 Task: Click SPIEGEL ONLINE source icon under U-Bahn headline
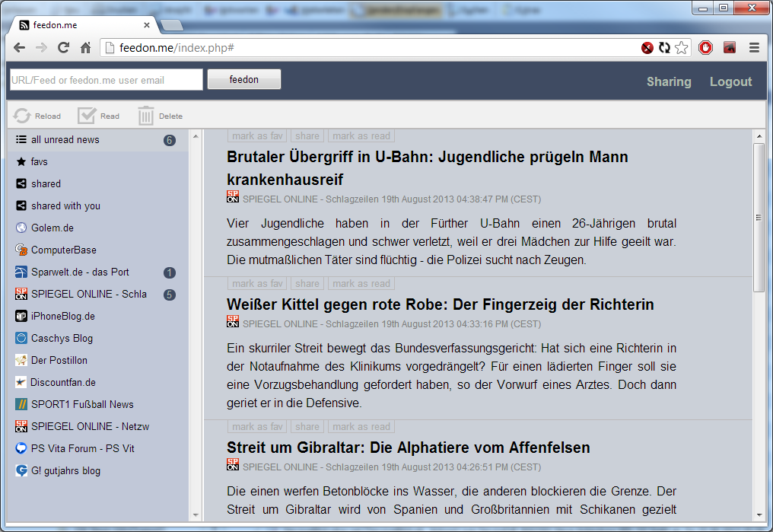tap(233, 196)
